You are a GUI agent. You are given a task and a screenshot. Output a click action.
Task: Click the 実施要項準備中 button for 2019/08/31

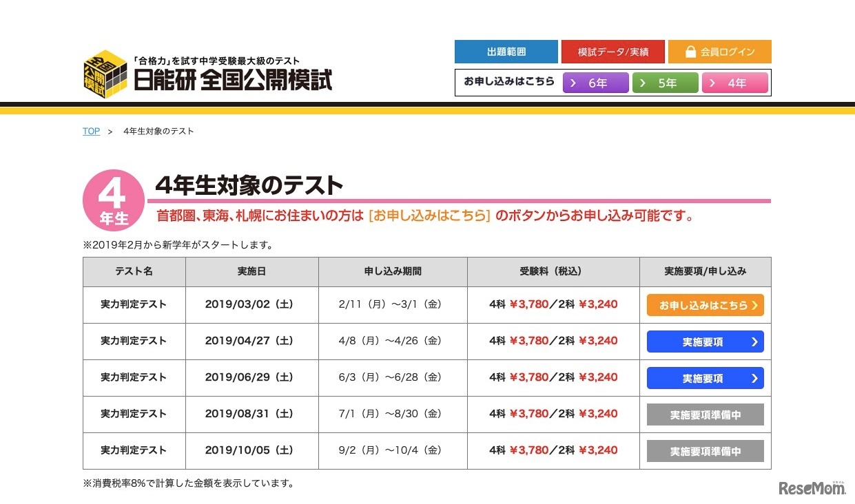704,414
